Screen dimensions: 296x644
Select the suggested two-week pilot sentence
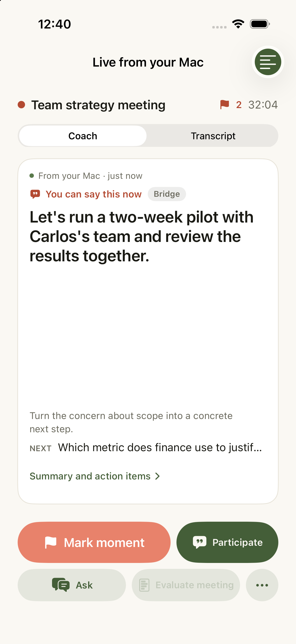[x=142, y=236]
